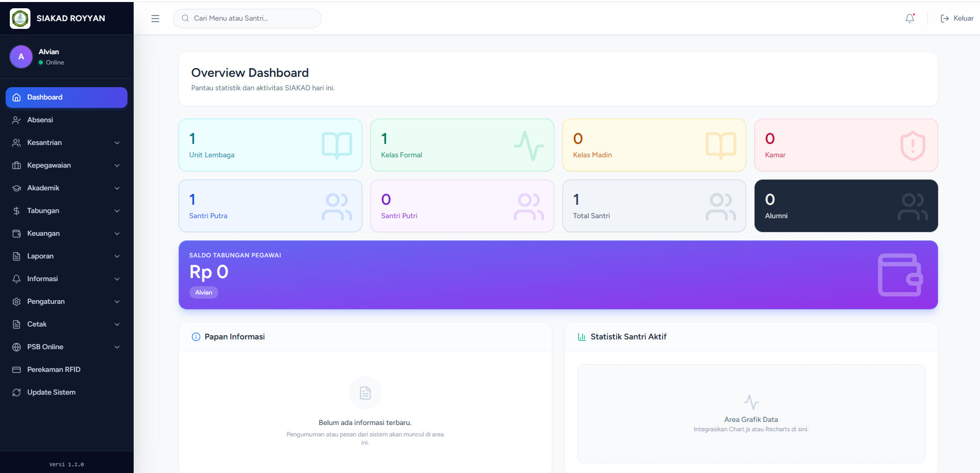
Task: Expand the Pengaturan submenu chevron
Action: coord(117,302)
